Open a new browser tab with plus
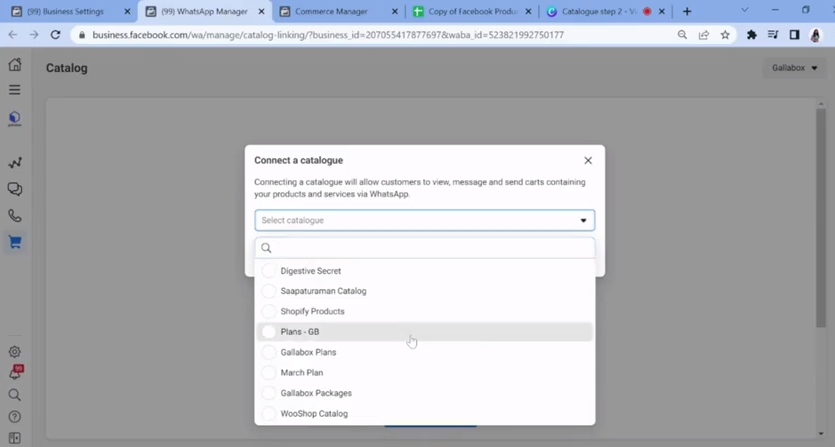 [x=687, y=11]
